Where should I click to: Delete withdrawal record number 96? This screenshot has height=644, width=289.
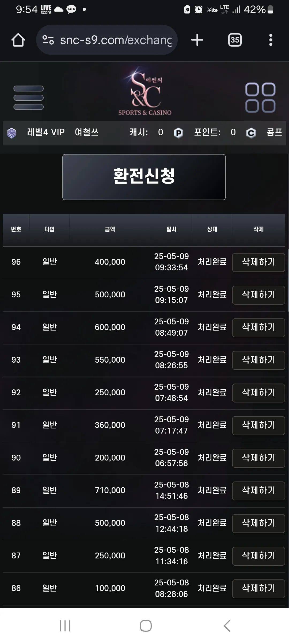pyautogui.click(x=258, y=262)
